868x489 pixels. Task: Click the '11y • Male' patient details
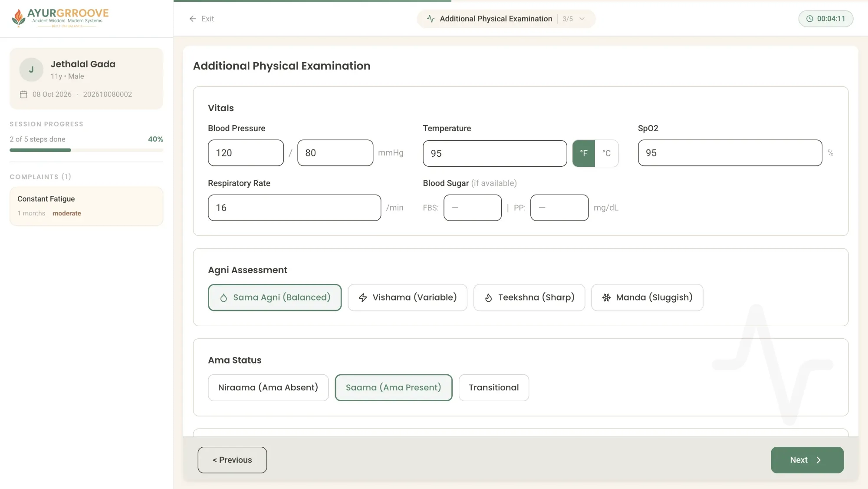click(67, 76)
